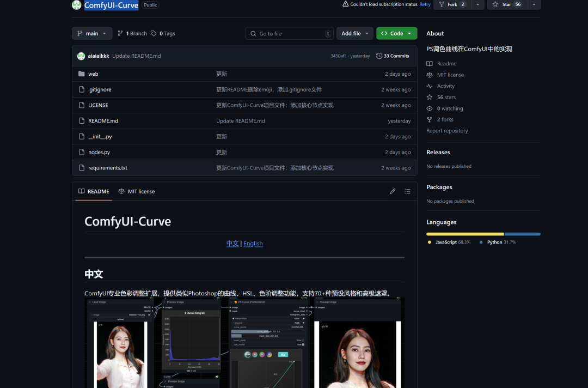Open the latest commit message Update README.md
Image resolution: width=588 pixels, height=388 pixels.
click(x=137, y=56)
